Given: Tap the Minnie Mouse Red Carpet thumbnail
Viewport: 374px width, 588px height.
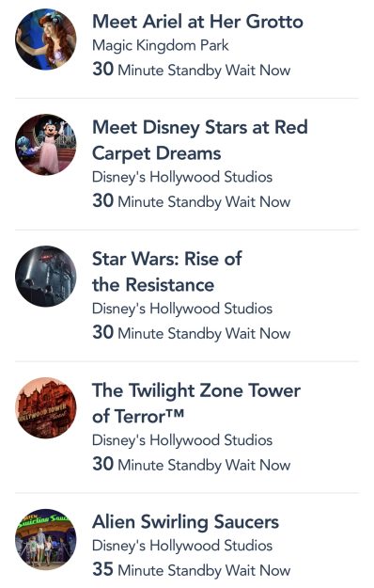Looking at the screenshot, I should click(46, 145).
